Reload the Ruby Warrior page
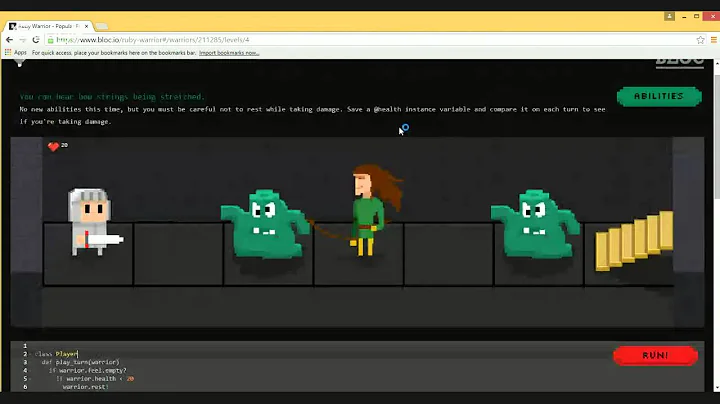 click(36, 40)
